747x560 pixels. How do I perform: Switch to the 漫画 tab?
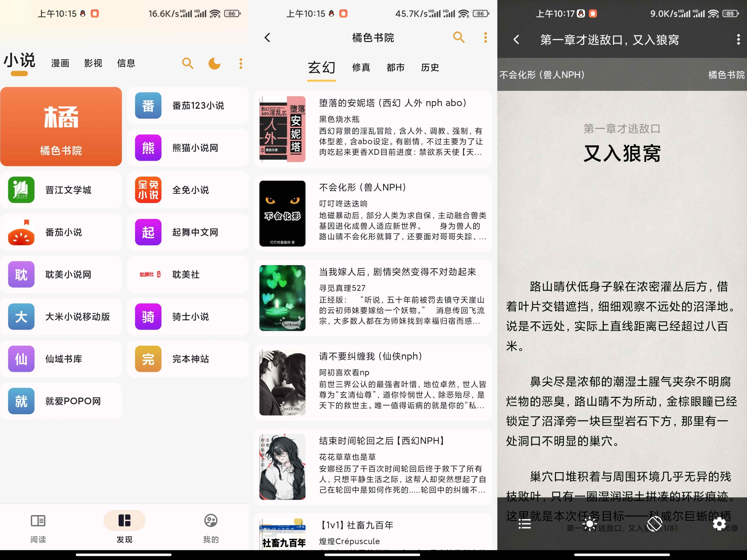point(60,63)
